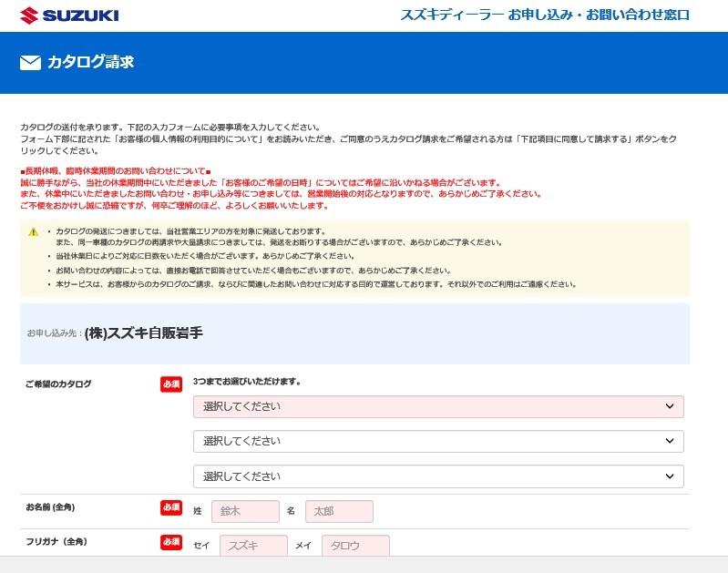Click the 姓 input field with 鈴木 placeholder
Screen dimensions: 728x573
tap(245, 511)
